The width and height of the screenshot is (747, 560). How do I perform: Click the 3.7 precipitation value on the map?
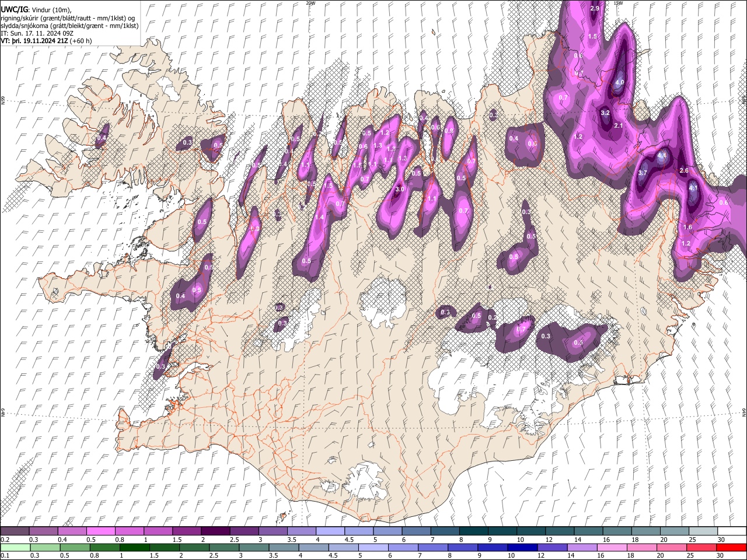643,173
